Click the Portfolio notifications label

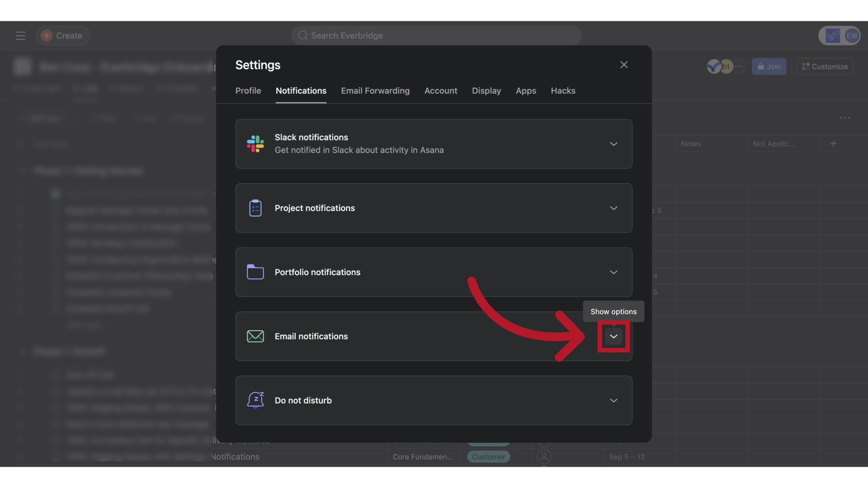(317, 272)
